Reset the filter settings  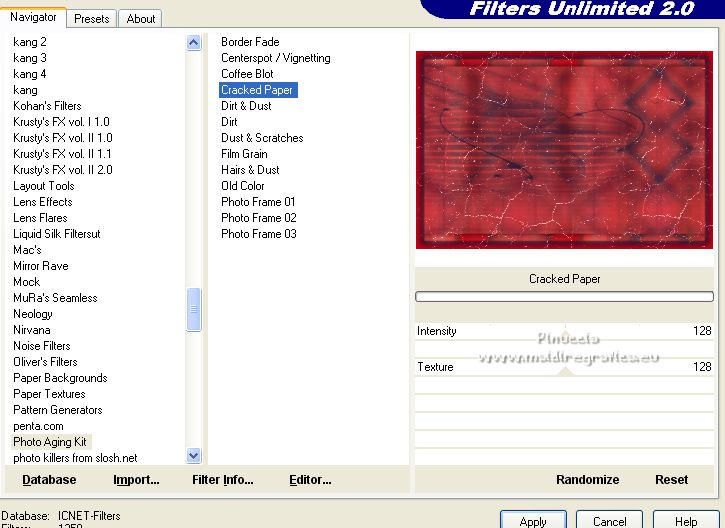tap(671, 480)
